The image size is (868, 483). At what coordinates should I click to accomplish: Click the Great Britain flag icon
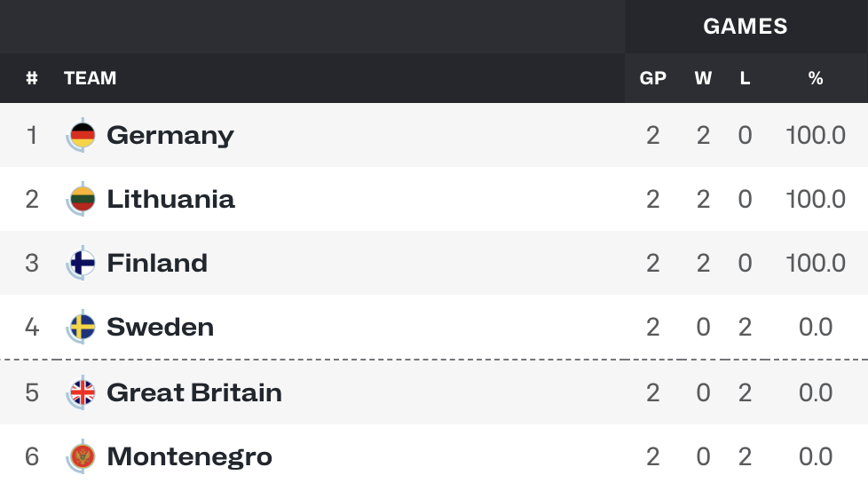(x=82, y=392)
